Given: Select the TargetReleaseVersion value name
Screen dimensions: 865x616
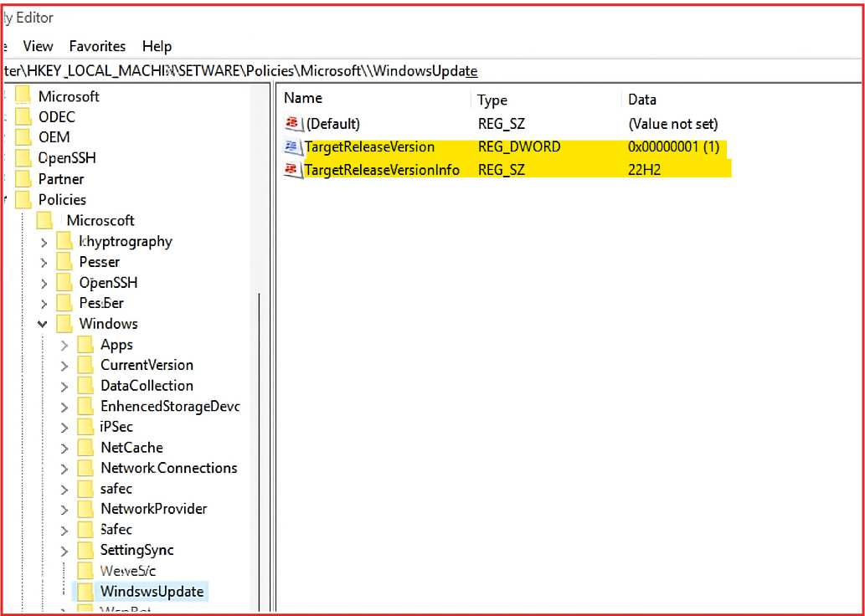Looking at the screenshot, I should pos(369,147).
